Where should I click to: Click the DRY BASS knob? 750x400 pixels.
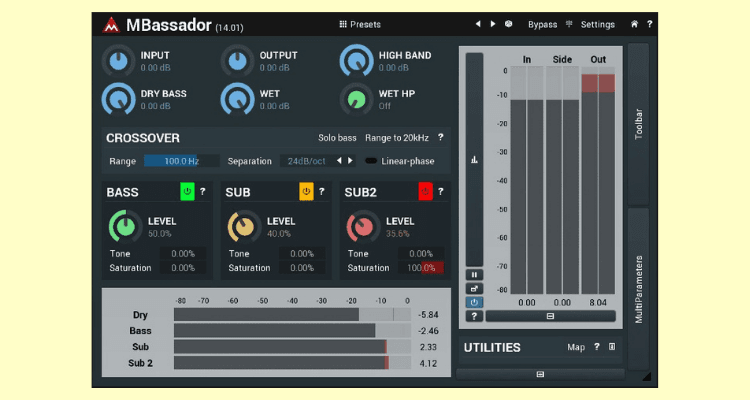[118, 99]
